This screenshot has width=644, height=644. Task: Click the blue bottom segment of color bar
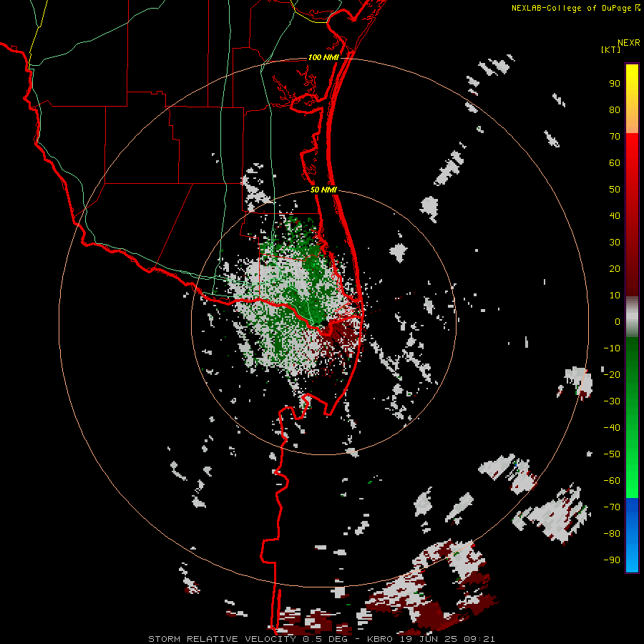(x=632, y=535)
